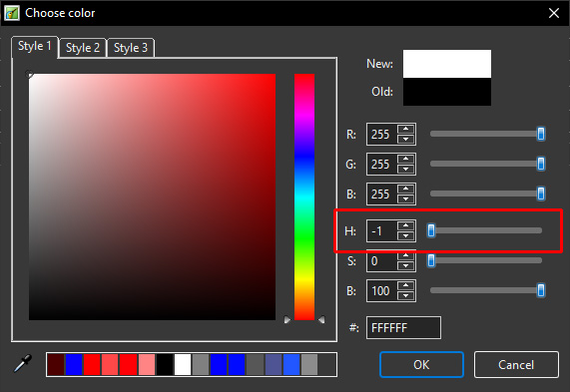Focus the blue value field showing 255
Screen dimensions: 570x392
(382, 194)
